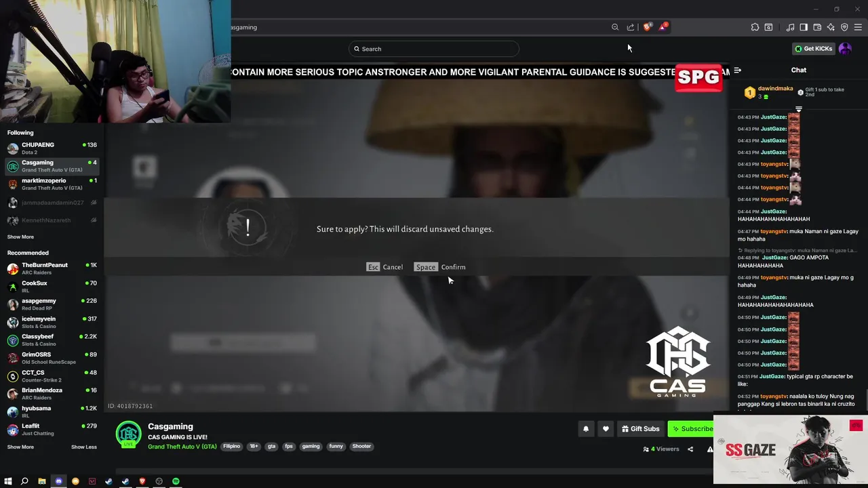Open Grand Theft Auto V (GTA) category link
Viewport: 868px width, 488px height.
click(x=182, y=447)
